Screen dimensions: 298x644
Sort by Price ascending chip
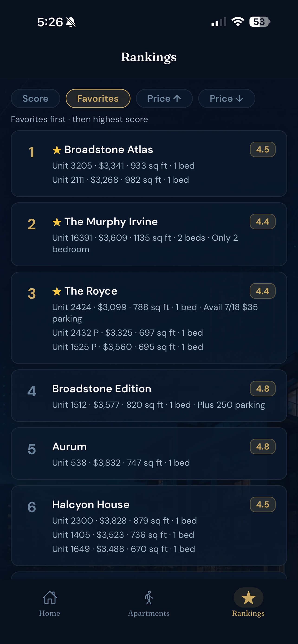pyautogui.click(x=164, y=99)
